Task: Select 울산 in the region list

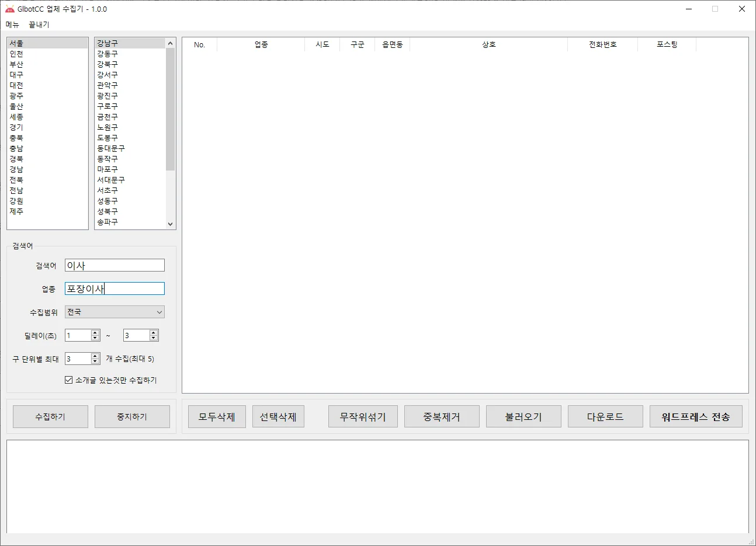Action: tap(47, 106)
